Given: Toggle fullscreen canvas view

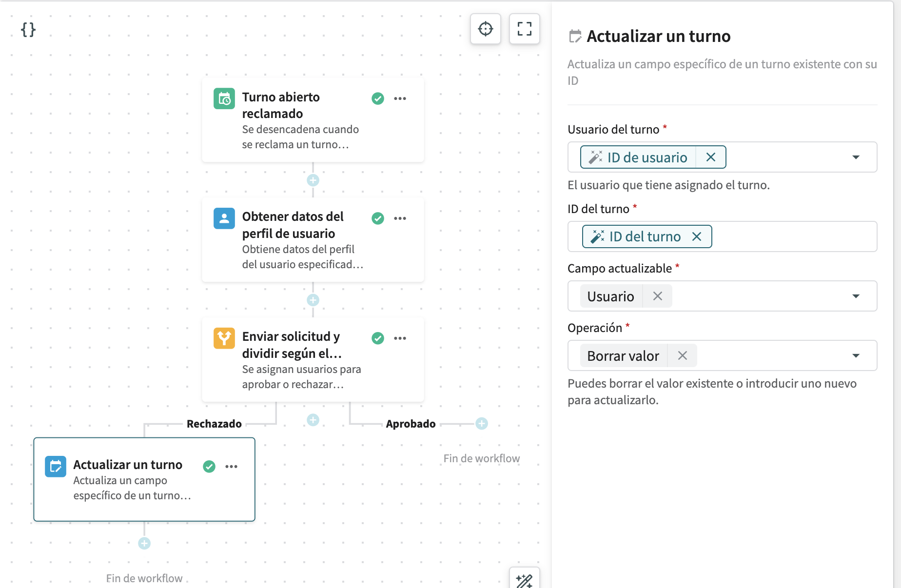Looking at the screenshot, I should [x=524, y=29].
